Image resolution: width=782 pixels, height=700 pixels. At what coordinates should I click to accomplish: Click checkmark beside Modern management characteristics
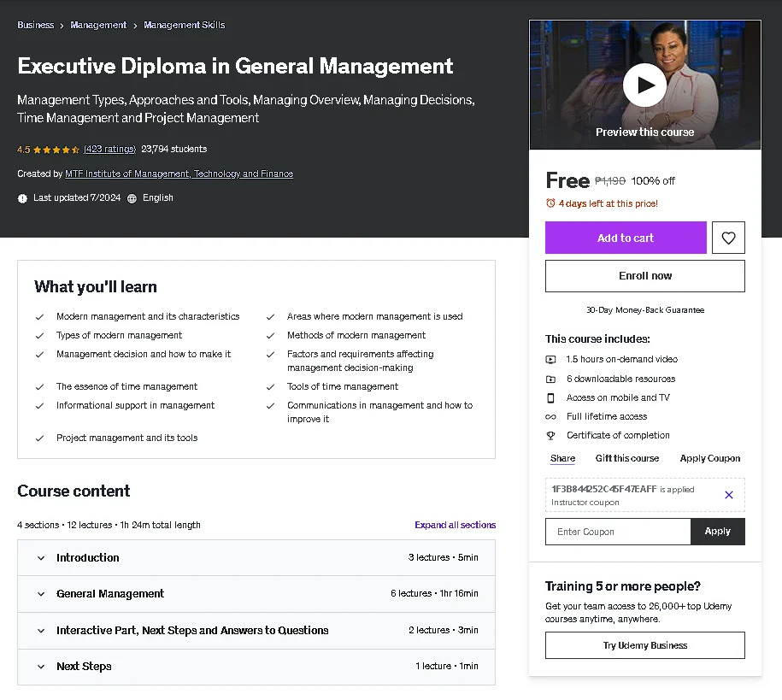[x=40, y=317]
